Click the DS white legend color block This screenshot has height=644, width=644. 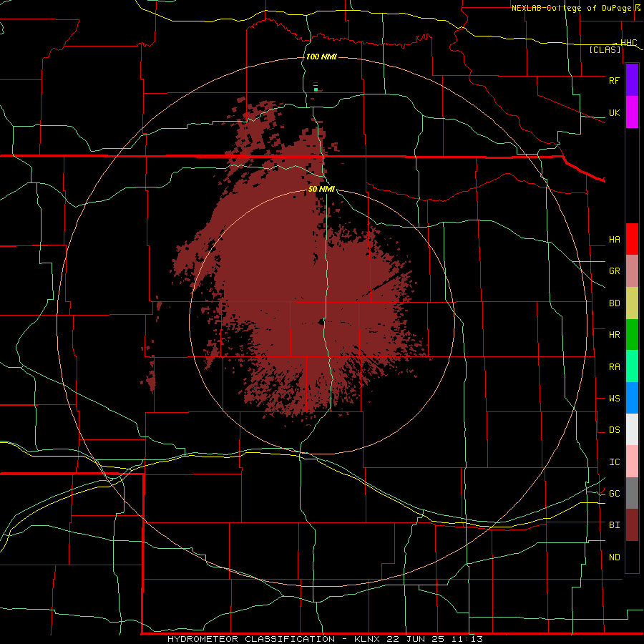tap(632, 429)
